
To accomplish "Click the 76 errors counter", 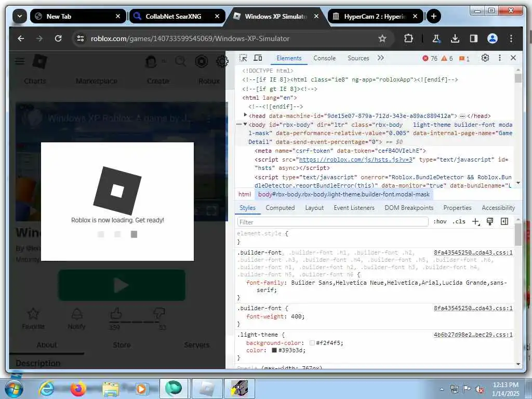I will 430,58.
